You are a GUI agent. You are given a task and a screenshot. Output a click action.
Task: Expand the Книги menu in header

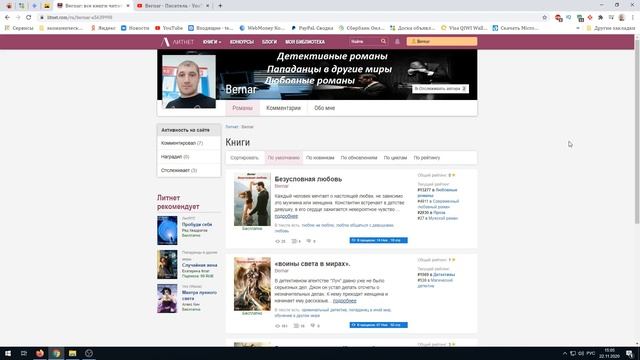tap(212, 42)
